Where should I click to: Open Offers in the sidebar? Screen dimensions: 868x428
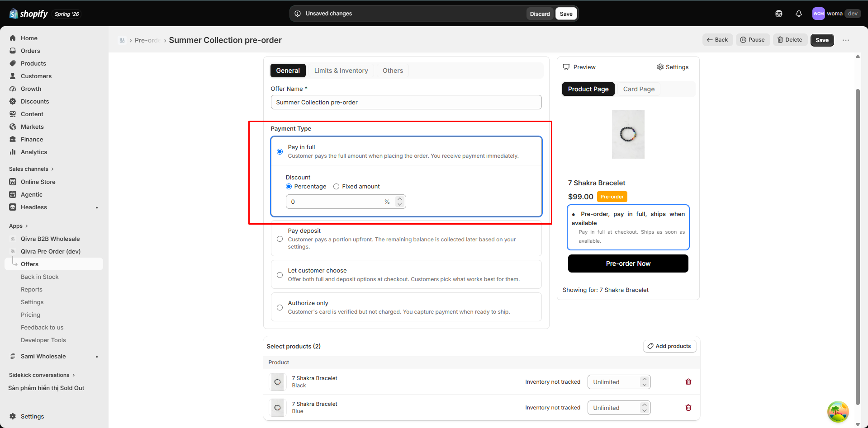coord(54,264)
